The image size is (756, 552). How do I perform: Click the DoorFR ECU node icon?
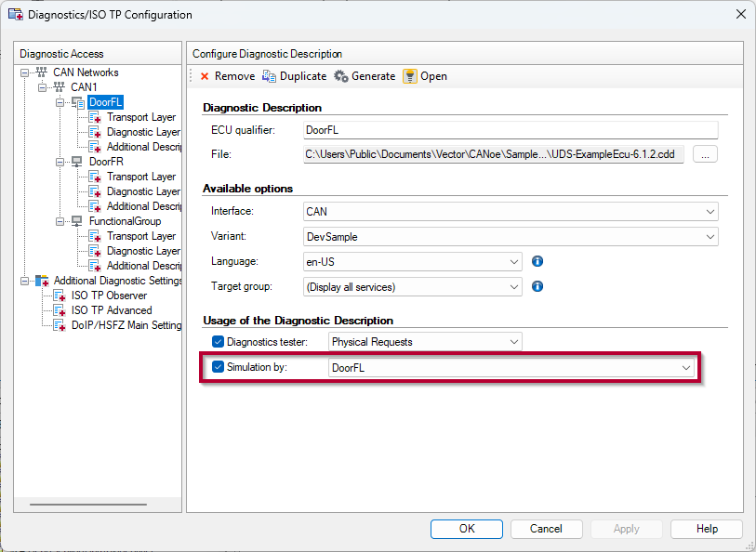[76, 162]
